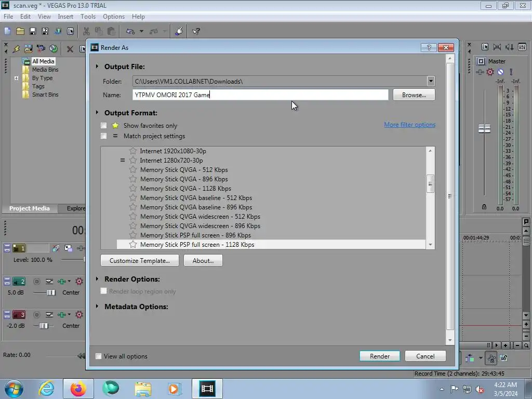Open Track Motion on video track 1
Viewport: 532px width, 399px height.
point(68,248)
